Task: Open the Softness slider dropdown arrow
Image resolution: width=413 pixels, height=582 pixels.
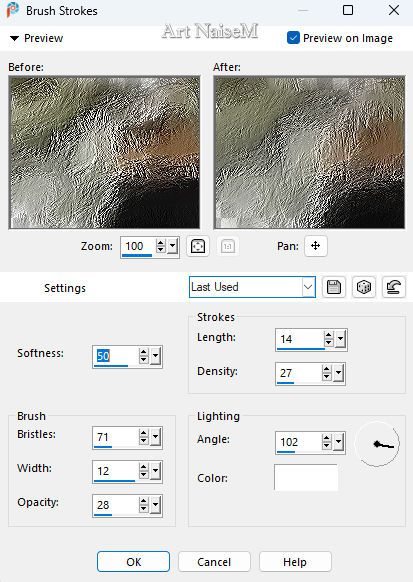Action: point(155,356)
